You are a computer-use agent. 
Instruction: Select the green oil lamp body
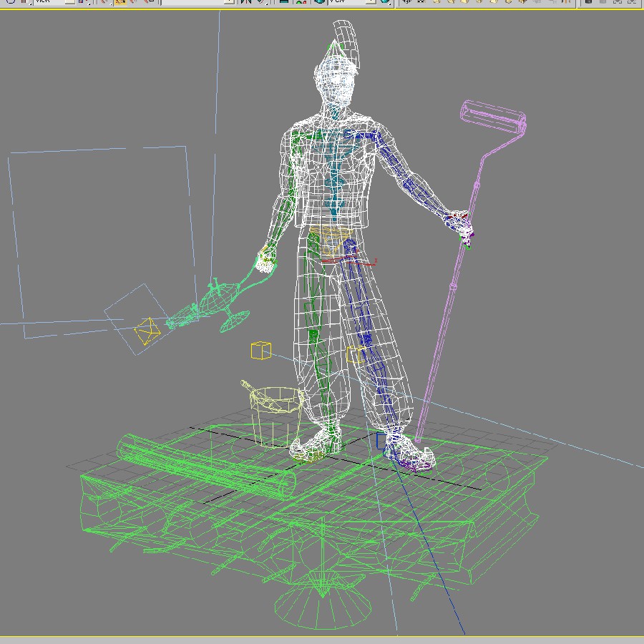pos(220,298)
